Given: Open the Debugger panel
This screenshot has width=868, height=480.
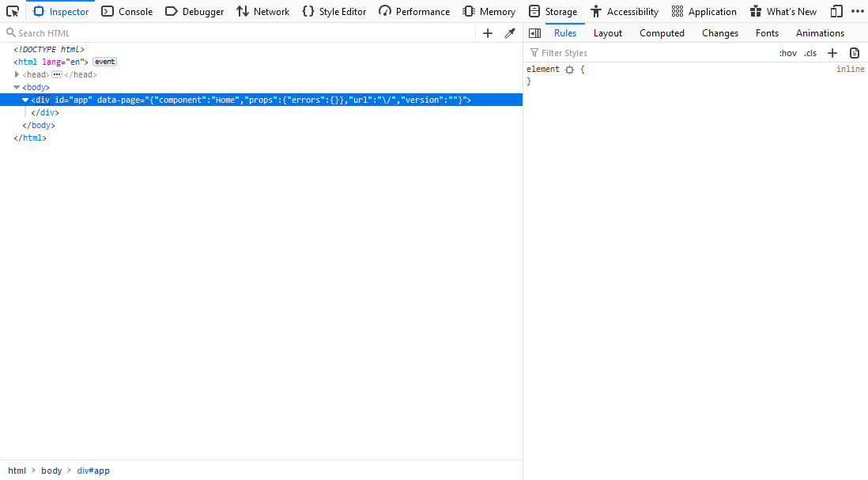Looking at the screenshot, I should (x=194, y=11).
